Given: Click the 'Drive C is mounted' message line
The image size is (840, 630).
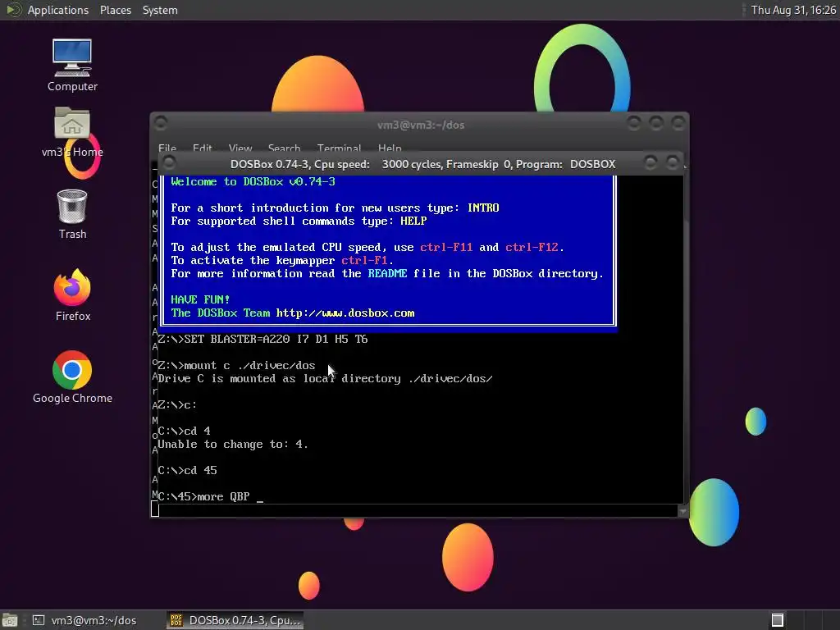Looking at the screenshot, I should (325, 379).
